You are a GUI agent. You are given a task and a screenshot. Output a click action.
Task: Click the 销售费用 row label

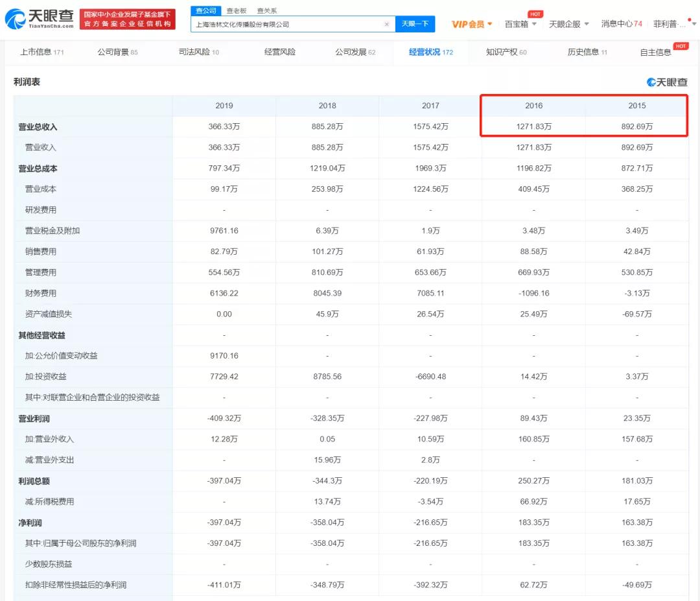click(x=41, y=252)
